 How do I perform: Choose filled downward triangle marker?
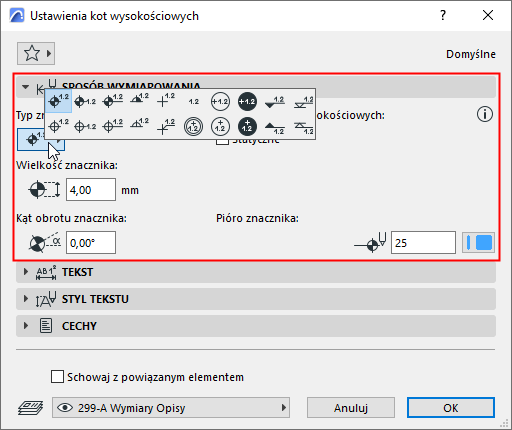tap(274, 101)
